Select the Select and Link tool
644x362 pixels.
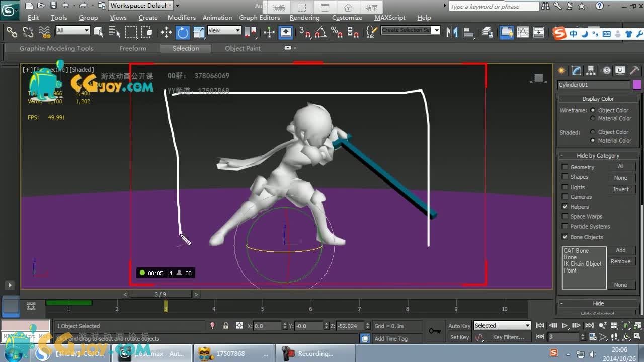click(x=12, y=32)
